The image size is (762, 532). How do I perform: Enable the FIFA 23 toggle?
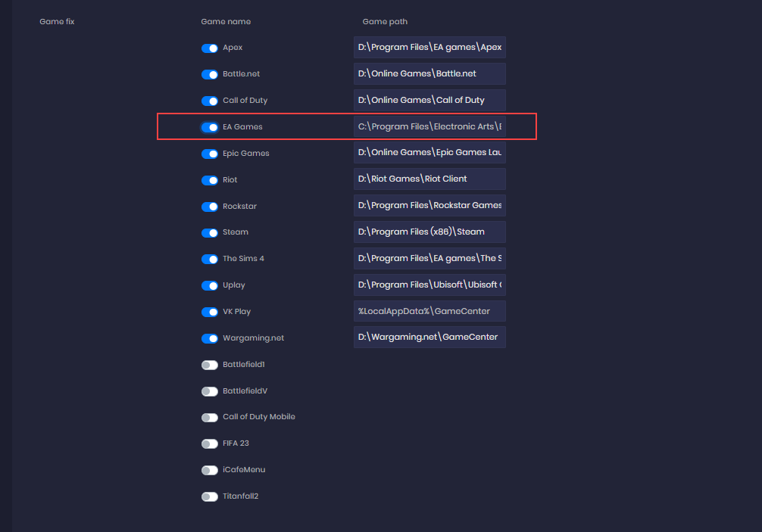pyautogui.click(x=209, y=443)
